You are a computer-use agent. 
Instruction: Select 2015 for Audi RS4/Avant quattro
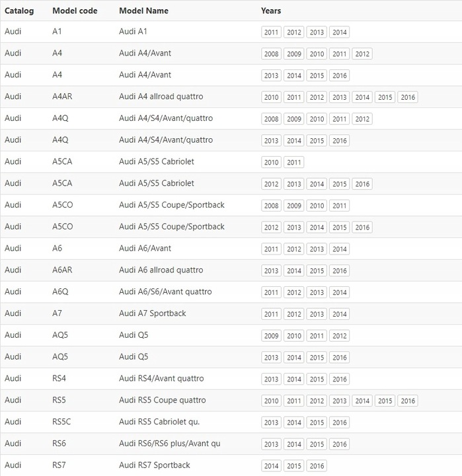[x=317, y=379]
